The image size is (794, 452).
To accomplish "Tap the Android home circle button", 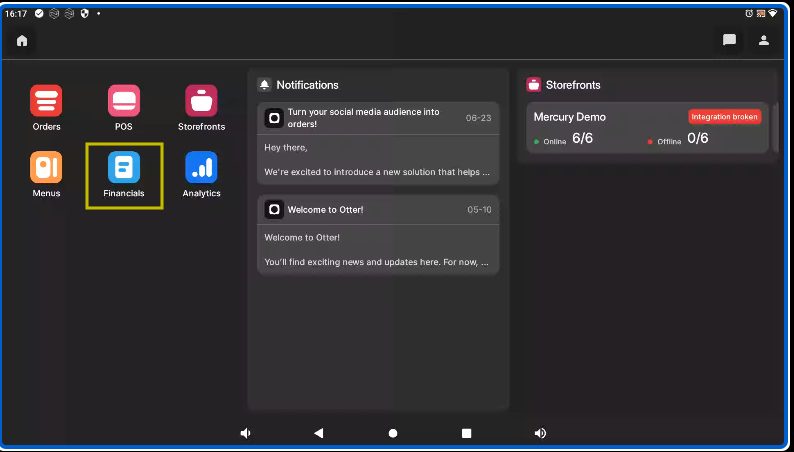I will (x=393, y=433).
